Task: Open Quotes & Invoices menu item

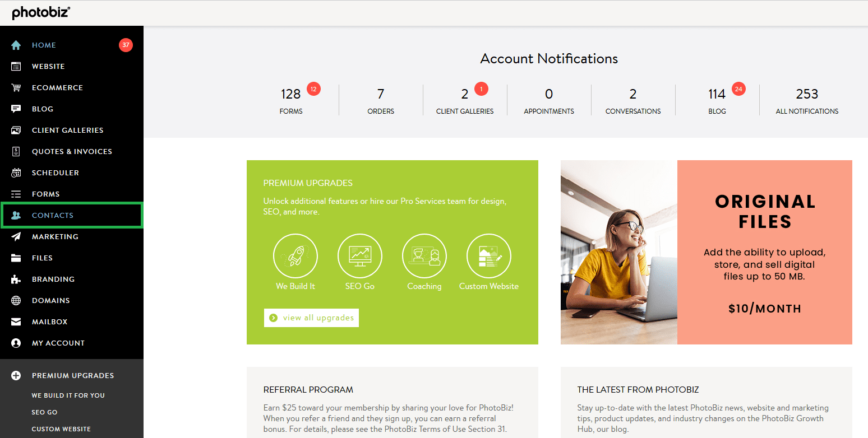Action: point(72,152)
